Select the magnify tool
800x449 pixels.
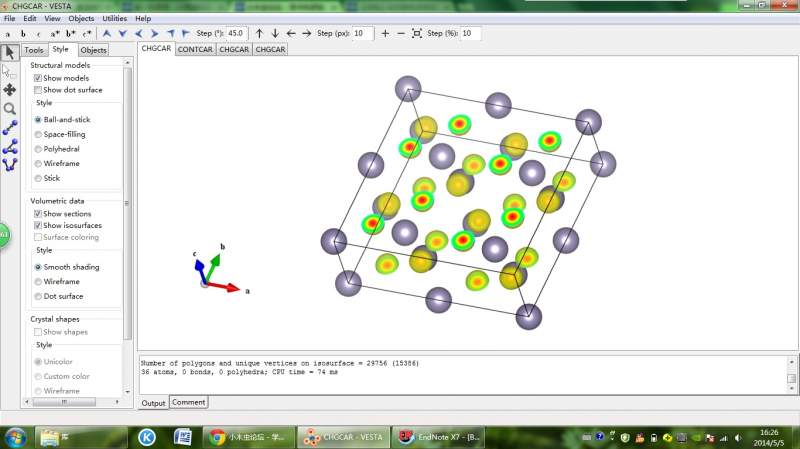pos(10,109)
